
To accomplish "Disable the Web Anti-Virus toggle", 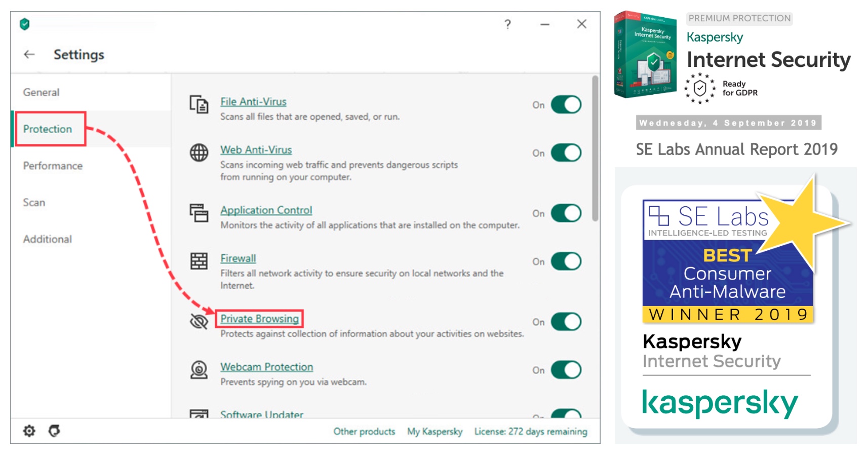I will pos(566,153).
